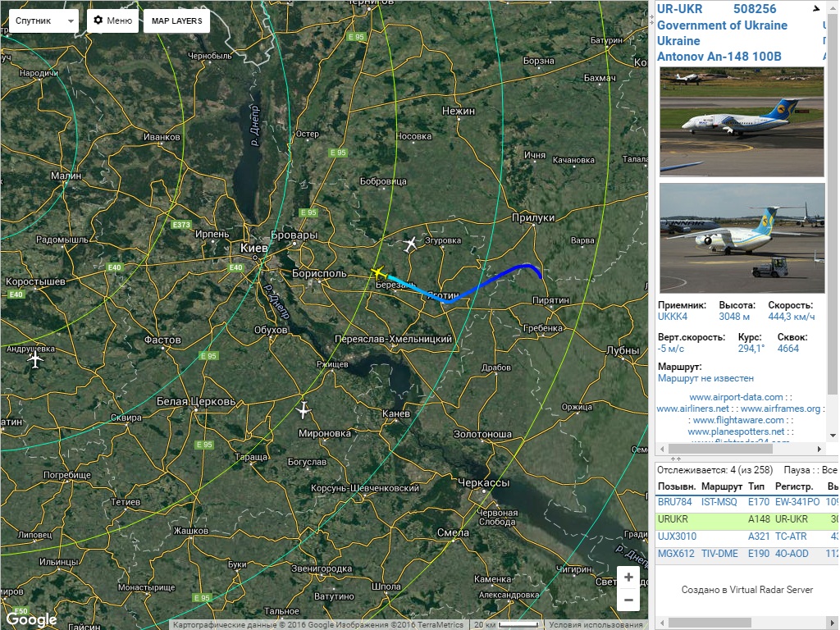Open the www.flightaware.com link
Image resolution: width=840 pixels, height=630 pixels.
tap(739, 420)
